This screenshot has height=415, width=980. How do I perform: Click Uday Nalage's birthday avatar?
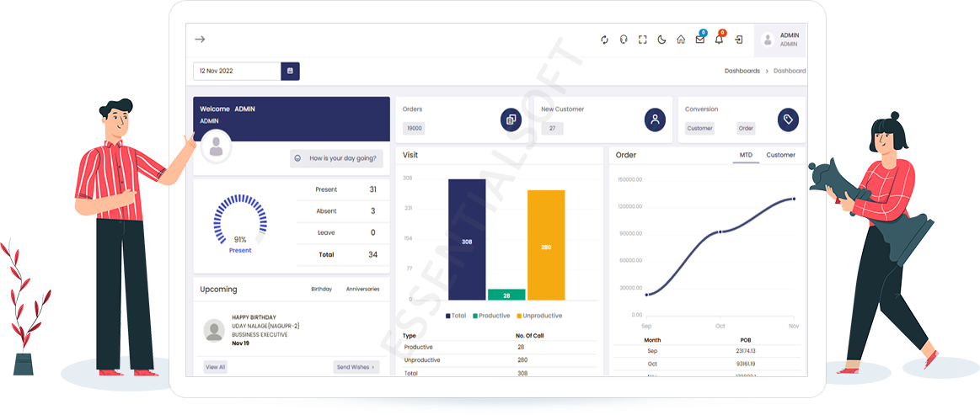214,331
